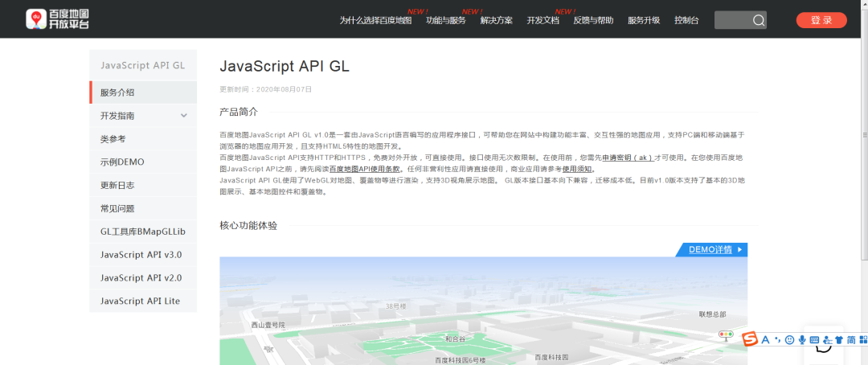Click the 和合谷 map label
Screen dimensions: 868x365
[x=455, y=338]
